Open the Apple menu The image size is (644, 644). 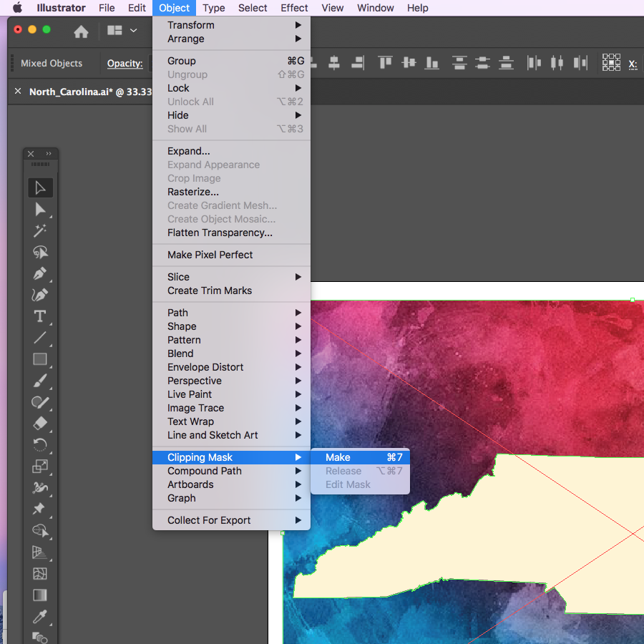click(x=17, y=8)
